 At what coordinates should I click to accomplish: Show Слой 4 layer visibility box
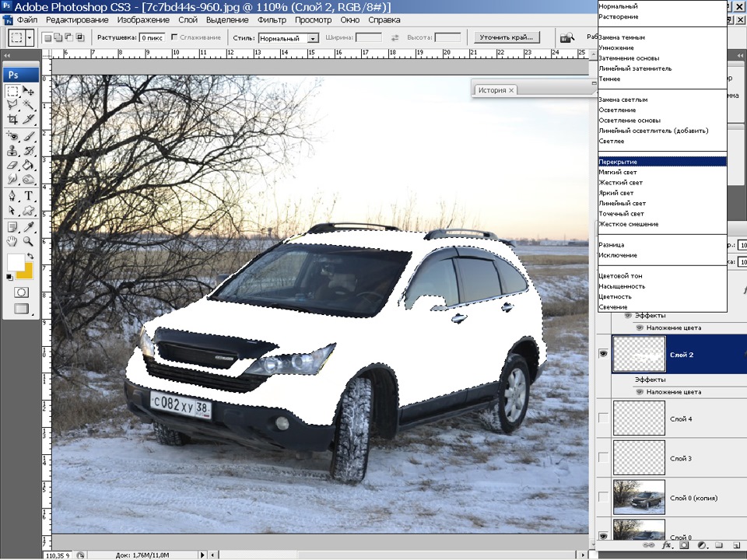coord(603,418)
